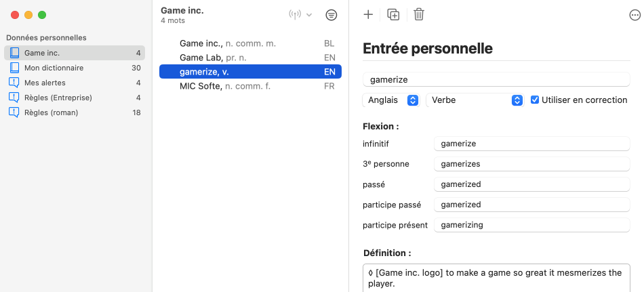Toggle the Utiliser en correction checkbox
Screen dimensions: 644x292
tap(536, 100)
